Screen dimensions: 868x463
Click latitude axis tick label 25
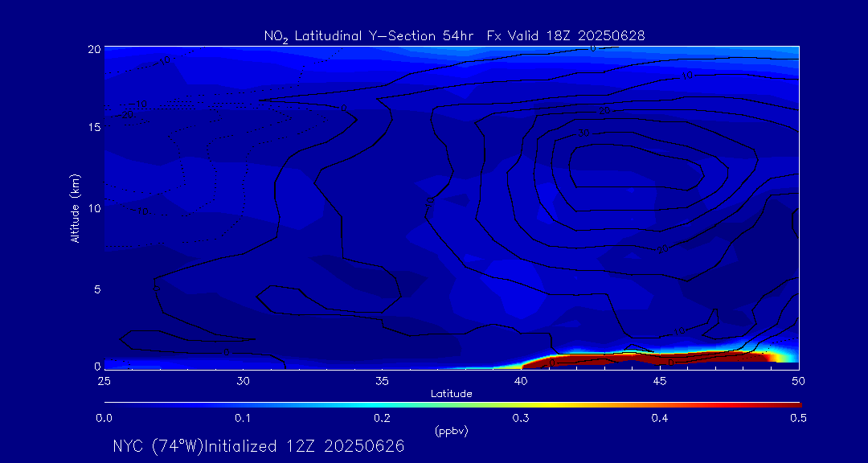pyautogui.click(x=104, y=380)
